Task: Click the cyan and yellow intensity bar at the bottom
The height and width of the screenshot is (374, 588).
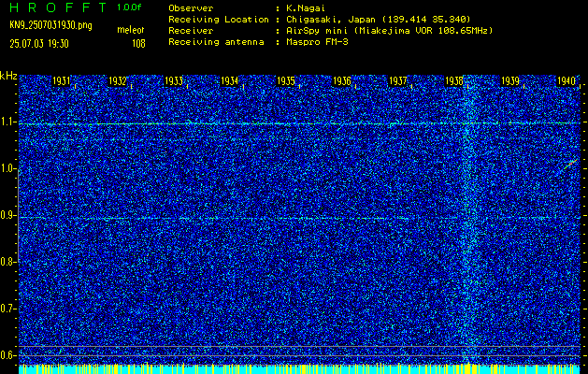Action: click(x=299, y=368)
